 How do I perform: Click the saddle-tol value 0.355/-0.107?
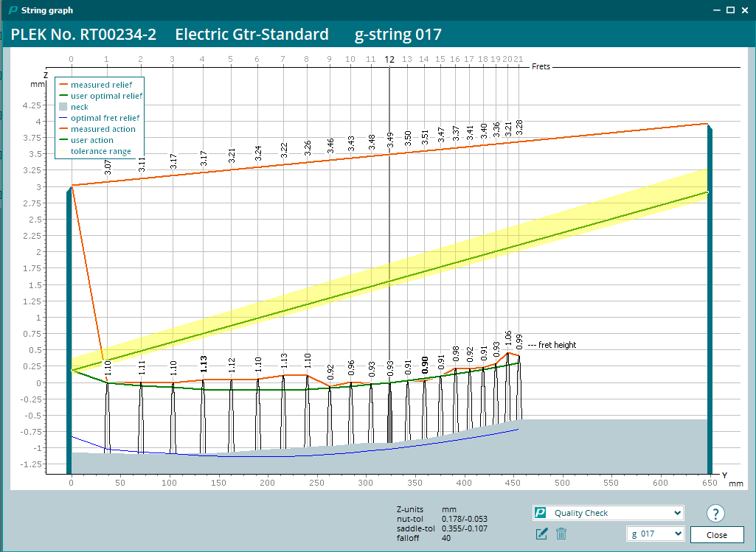(x=465, y=528)
